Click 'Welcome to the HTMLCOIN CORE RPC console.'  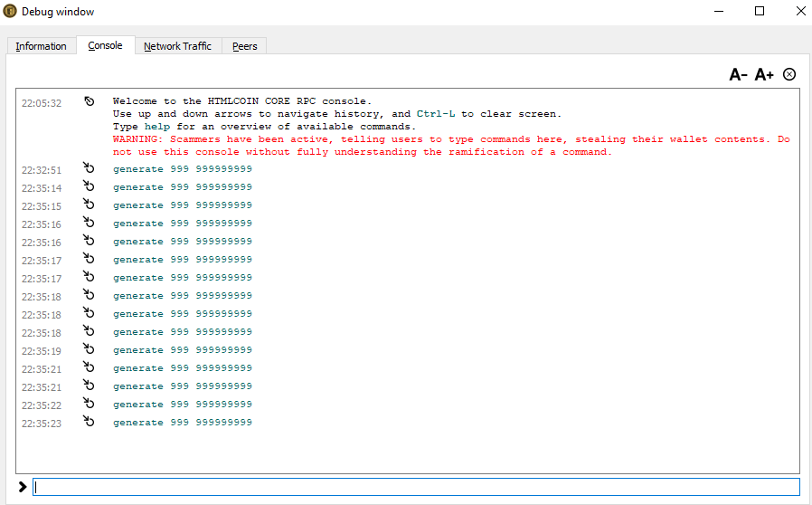click(x=242, y=101)
